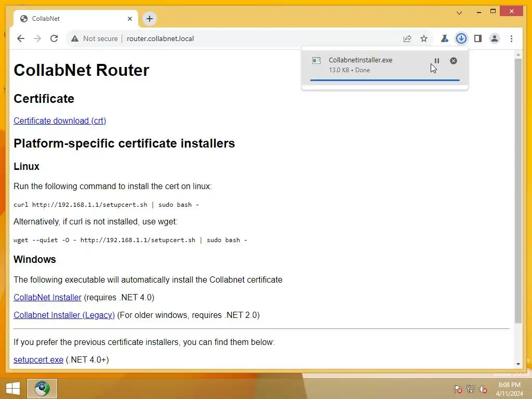Open Action Center flag tray icon
This screenshot has height=399, width=532.
(x=458, y=389)
